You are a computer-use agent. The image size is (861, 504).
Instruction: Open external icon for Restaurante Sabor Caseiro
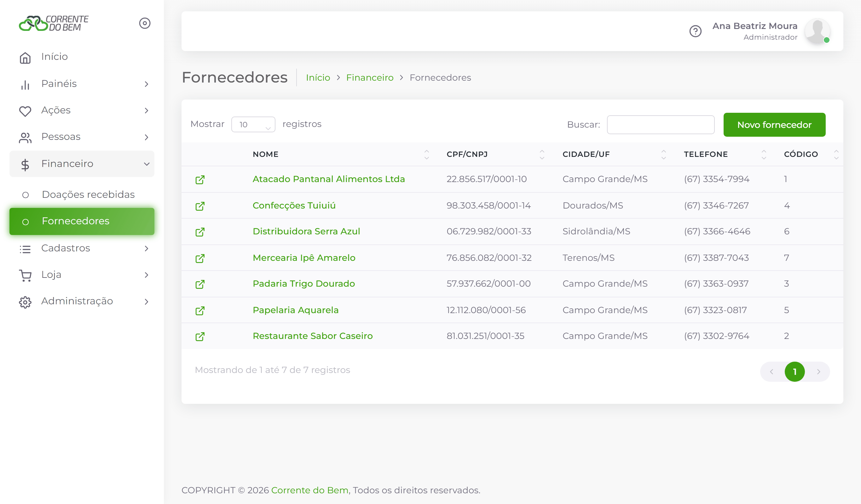(x=200, y=336)
